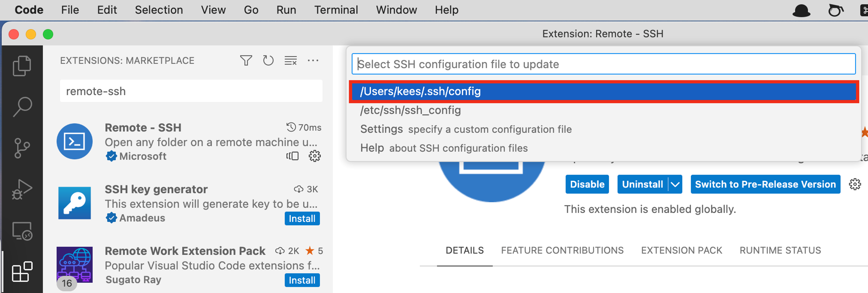Choose Help about SSH configuration files
Viewport: 868px width, 293px height.
click(x=604, y=148)
